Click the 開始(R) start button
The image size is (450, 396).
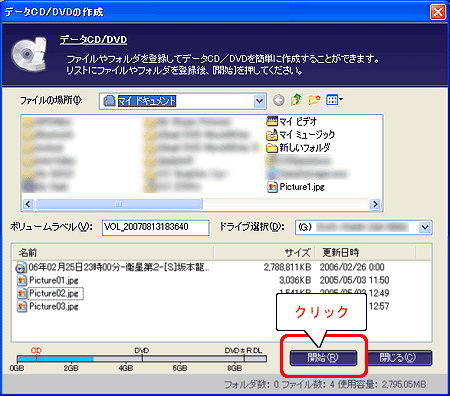323,358
